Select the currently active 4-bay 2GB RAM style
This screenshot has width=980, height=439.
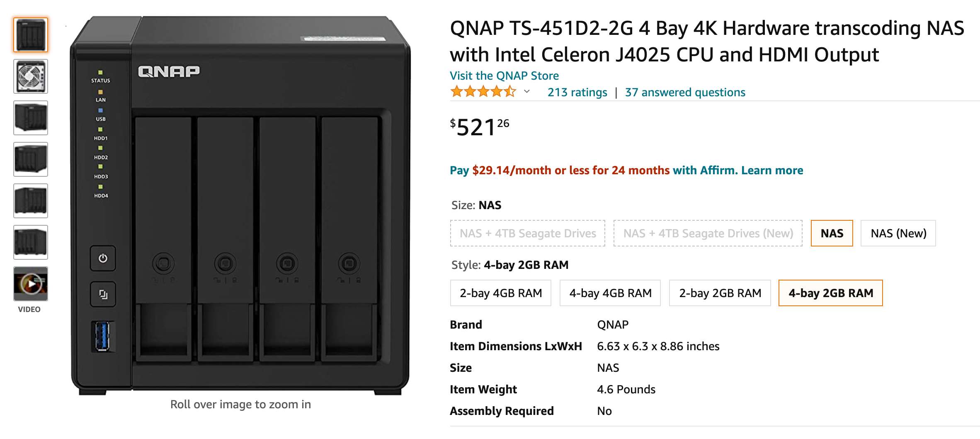830,293
